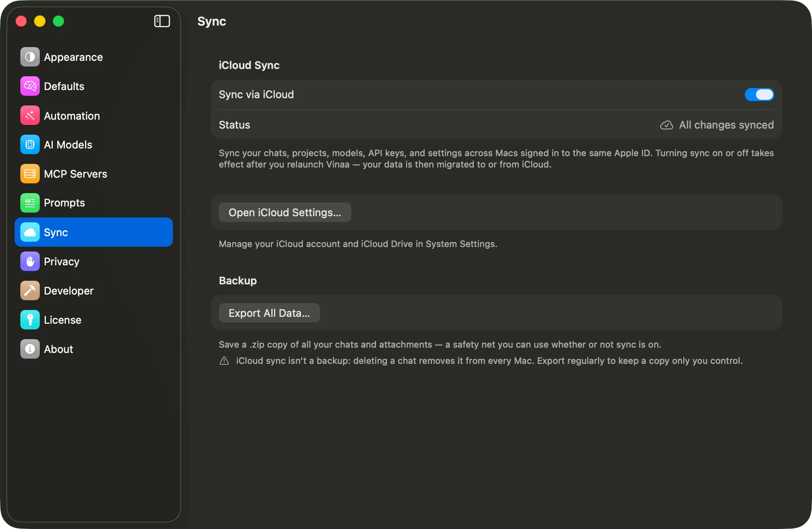Viewport: 812px width, 529px height.
Task: Click the 'Sync your chats, projects' description
Action: [496, 159]
